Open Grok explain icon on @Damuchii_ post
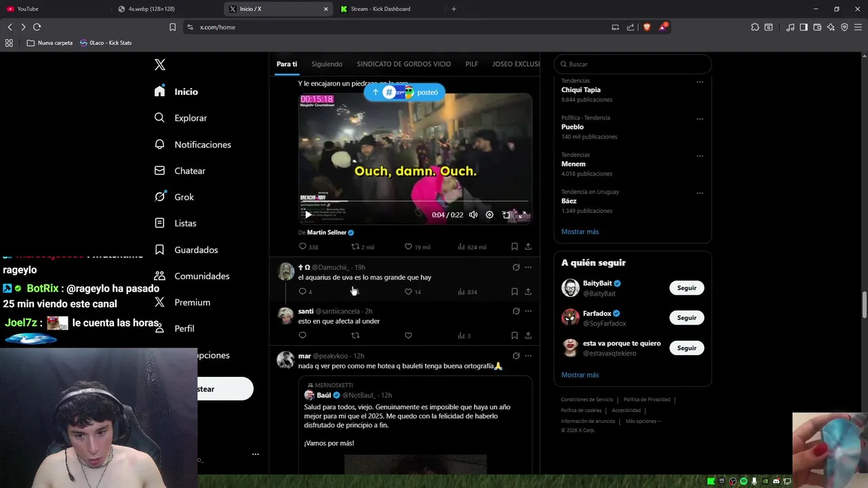 click(x=516, y=267)
